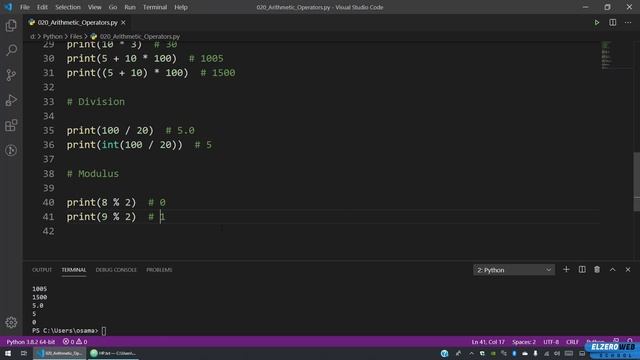Click 'print(int(100 / 20))' on line 36
640x360 pixels.
point(125,145)
